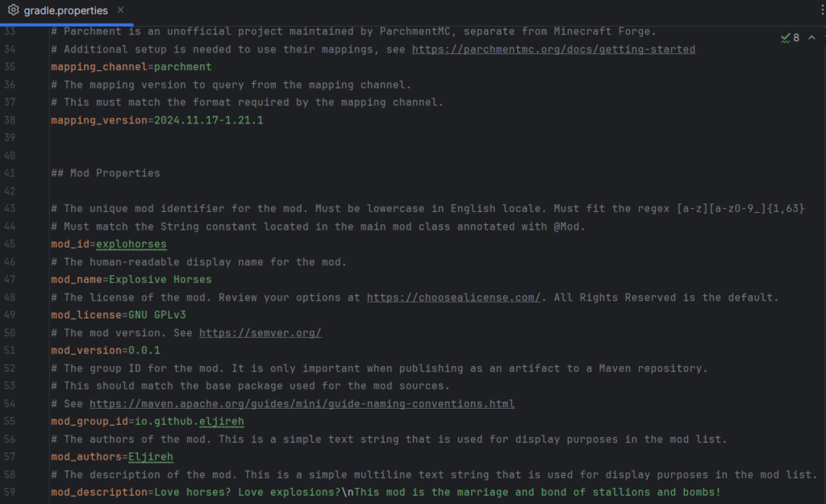Close the gradle.properties editor tab
Viewport: 826px width, 504px height.
click(120, 10)
